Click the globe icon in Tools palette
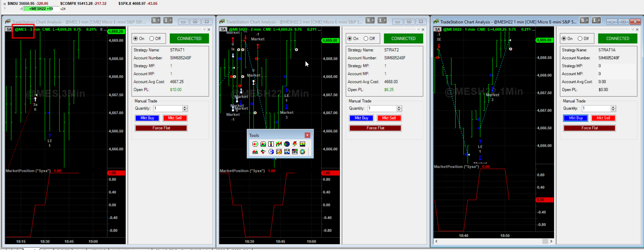This screenshot has height=250, width=644. tap(302, 151)
